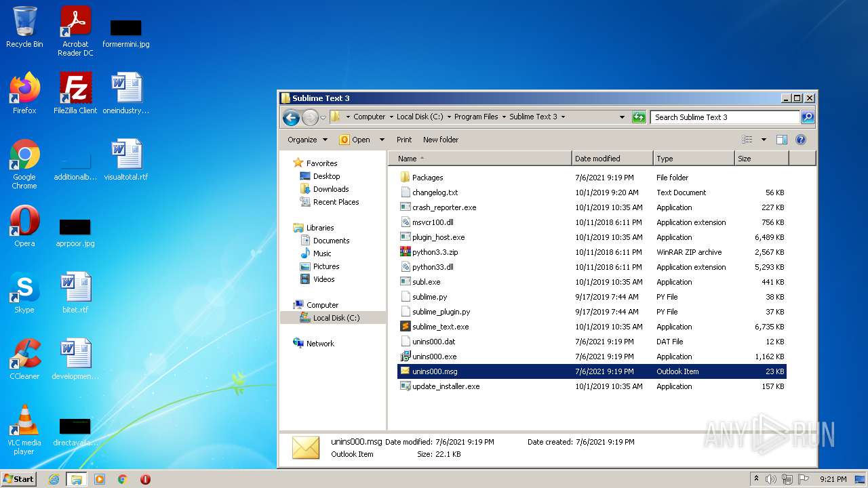Open the Recycle Bin desktop icon
868x488 pixels.
click(x=24, y=27)
